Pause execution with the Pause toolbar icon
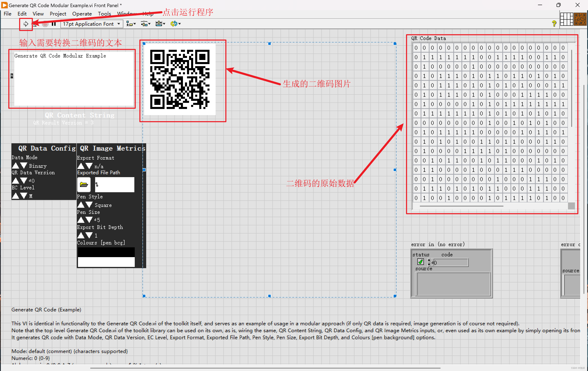This screenshot has height=371, width=588. coord(54,24)
